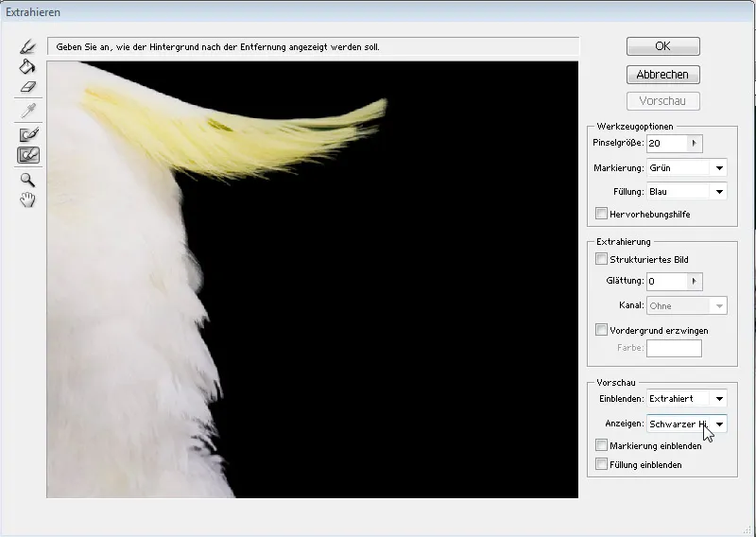This screenshot has height=537, width=756.
Task: Click the Abbrechen button
Action: click(x=662, y=74)
